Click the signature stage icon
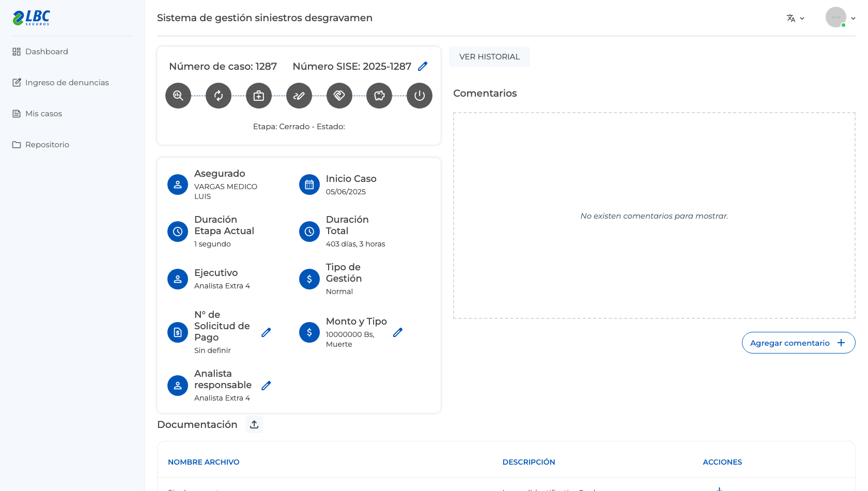868x491 pixels. [299, 96]
